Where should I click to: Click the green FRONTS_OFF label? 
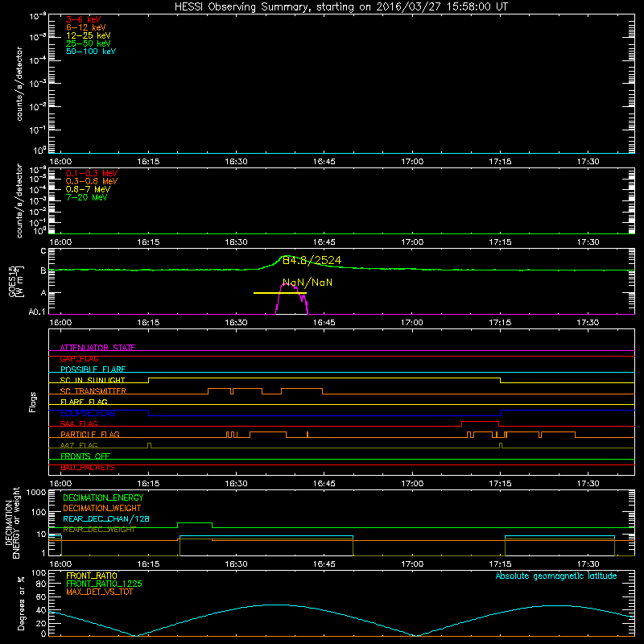tap(85, 456)
